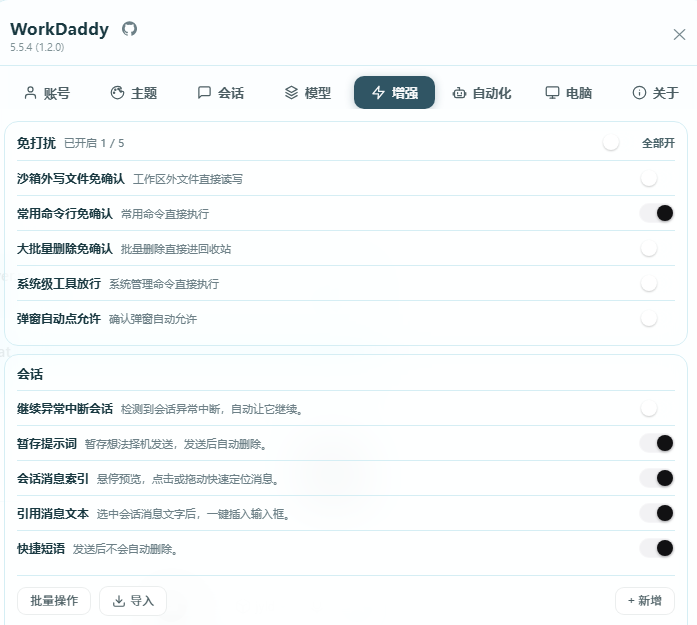This screenshot has width=697, height=625.
Task: Switch to the 主题 tab
Action: point(134,92)
